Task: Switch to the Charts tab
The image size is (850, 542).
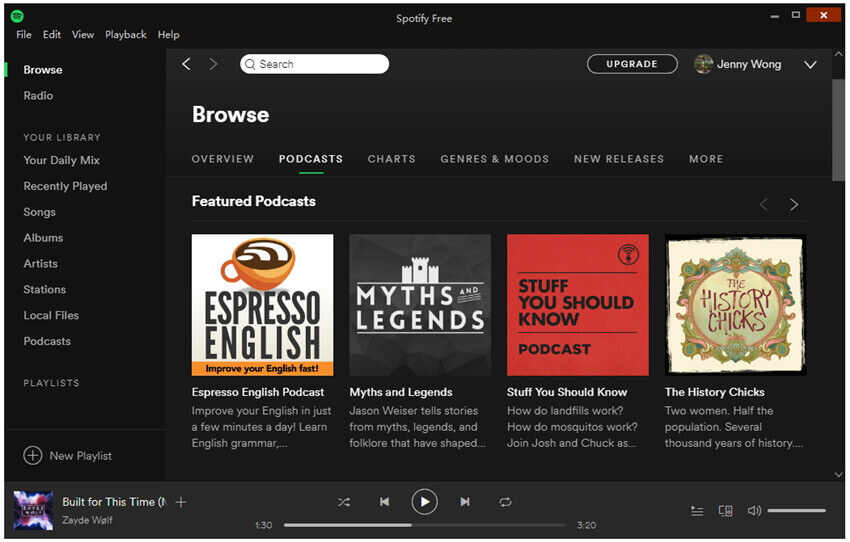Action: tap(391, 159)
